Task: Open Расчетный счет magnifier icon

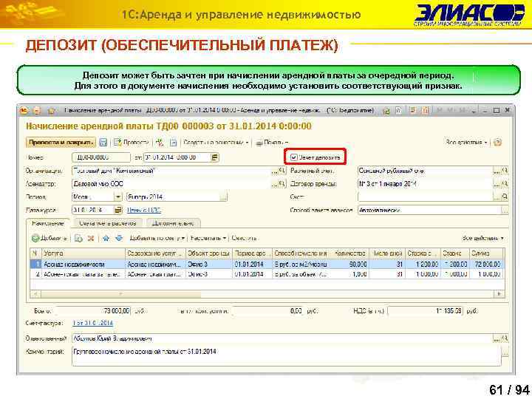Action: click(x=505, y=171)
